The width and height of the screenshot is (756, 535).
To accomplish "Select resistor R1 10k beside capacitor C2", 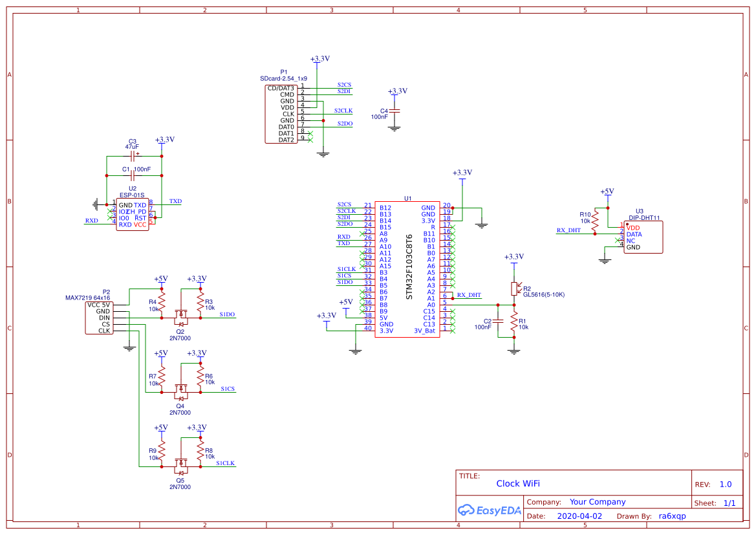I will (x=515, y=320).
